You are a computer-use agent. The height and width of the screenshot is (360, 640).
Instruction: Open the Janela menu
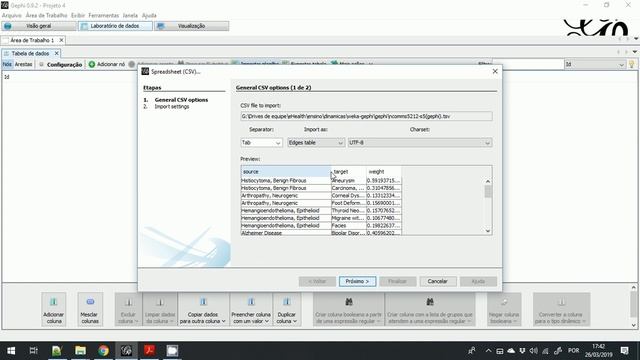pyautogui.click(x=130, y=16)
